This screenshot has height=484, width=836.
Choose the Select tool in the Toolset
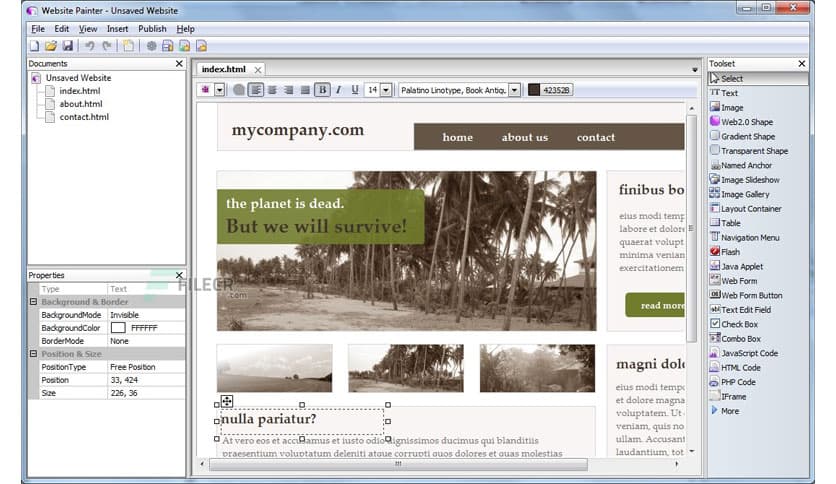pos(758,78)
